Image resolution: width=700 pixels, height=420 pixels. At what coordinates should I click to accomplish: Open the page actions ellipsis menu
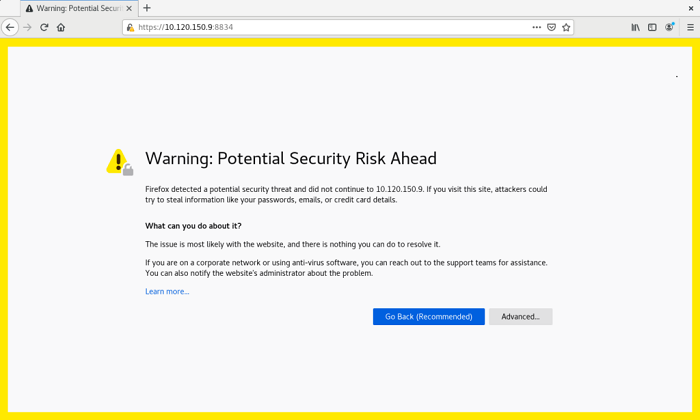(x=536, y=27)
